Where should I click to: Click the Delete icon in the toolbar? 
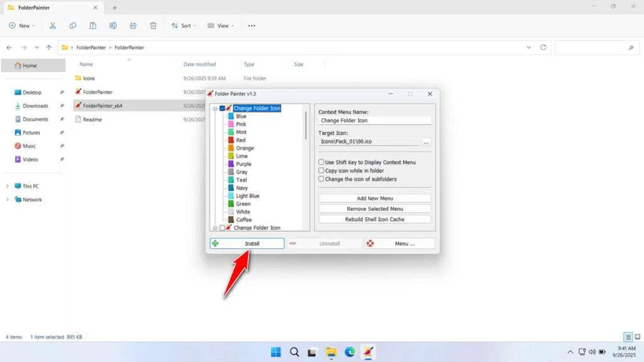[x=153, y=25]
